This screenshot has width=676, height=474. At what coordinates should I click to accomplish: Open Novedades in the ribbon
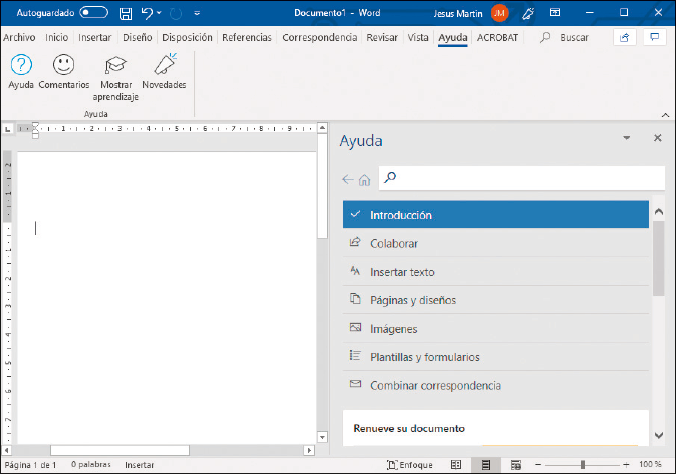[165, 66]
